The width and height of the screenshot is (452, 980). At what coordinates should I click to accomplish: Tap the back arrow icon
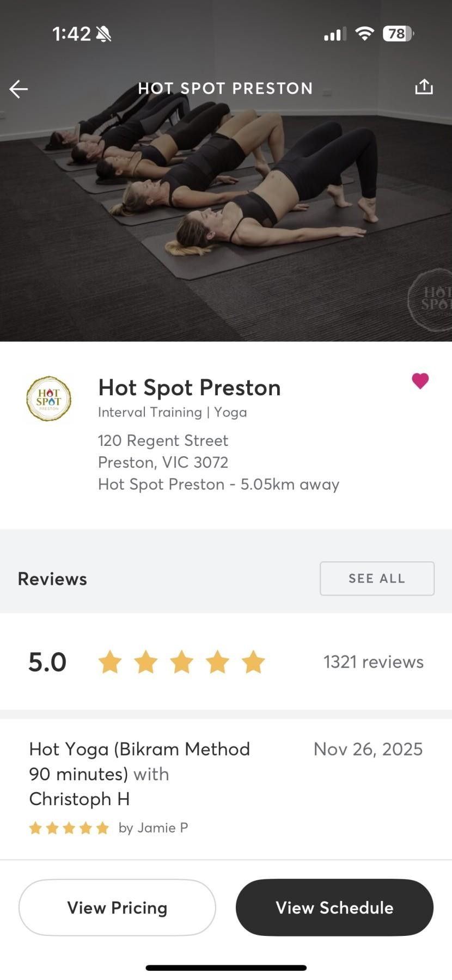pos(19,89)
